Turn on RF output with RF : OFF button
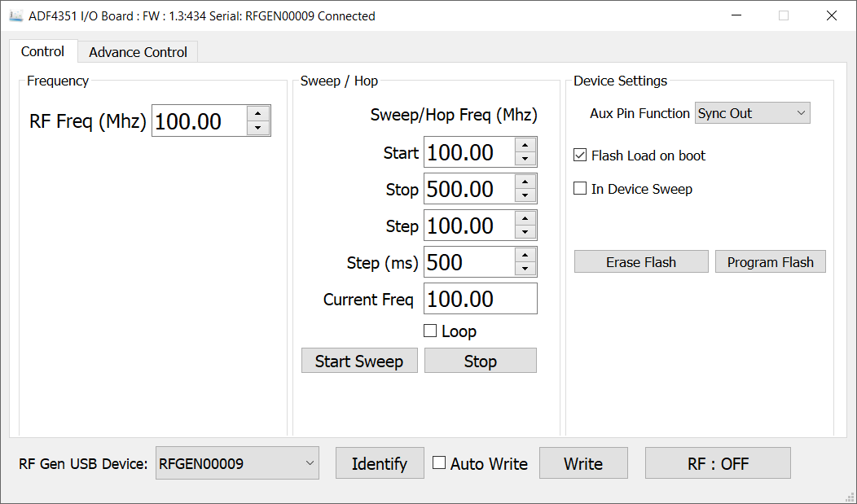This screenshot has height=504, width=857. tap(718, 463)
